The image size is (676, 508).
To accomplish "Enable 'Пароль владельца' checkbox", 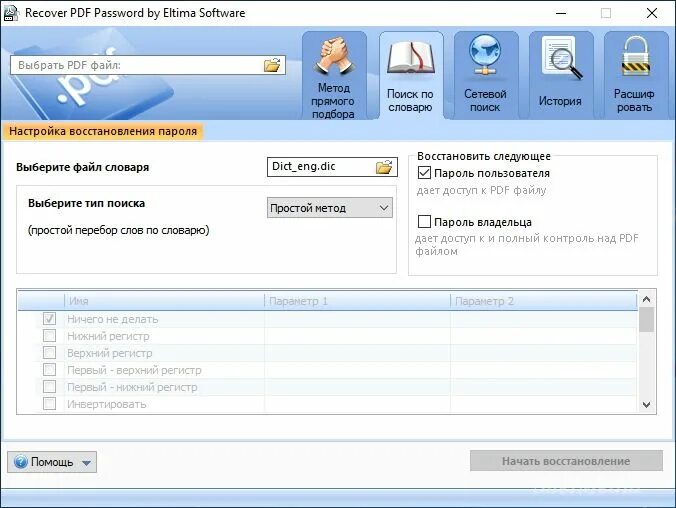I will click(x=424, y=222).
